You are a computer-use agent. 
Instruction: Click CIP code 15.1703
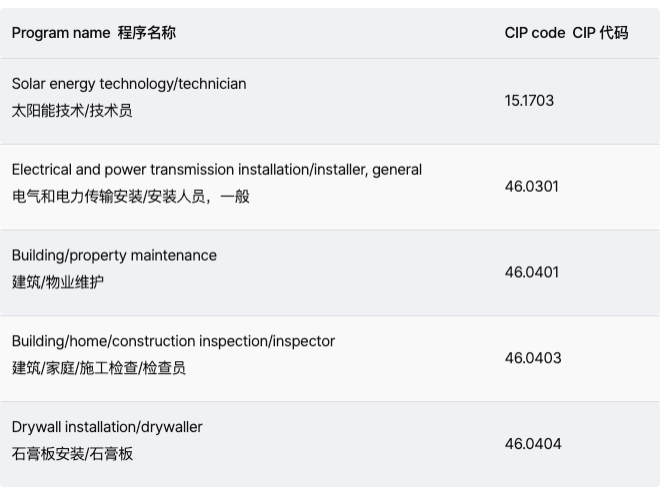point(529,101)
